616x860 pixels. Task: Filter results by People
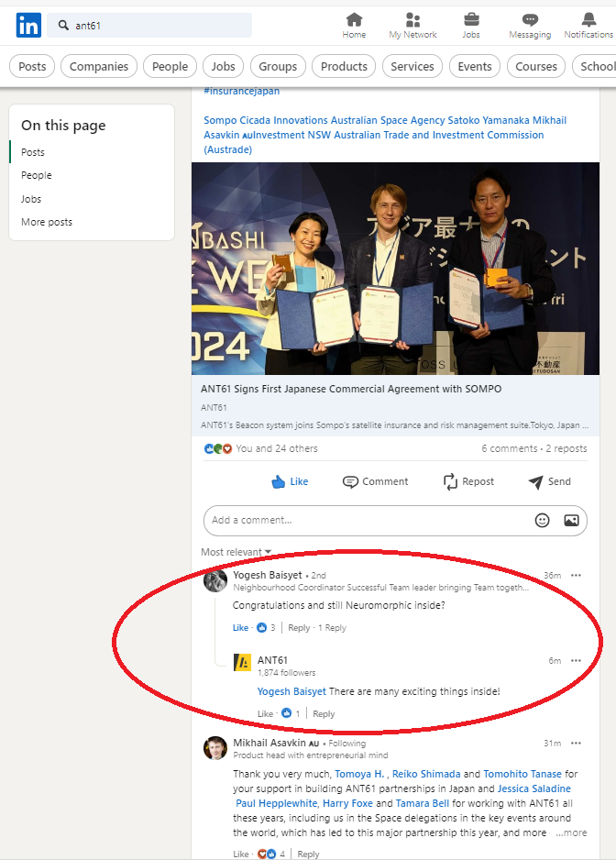170,66
